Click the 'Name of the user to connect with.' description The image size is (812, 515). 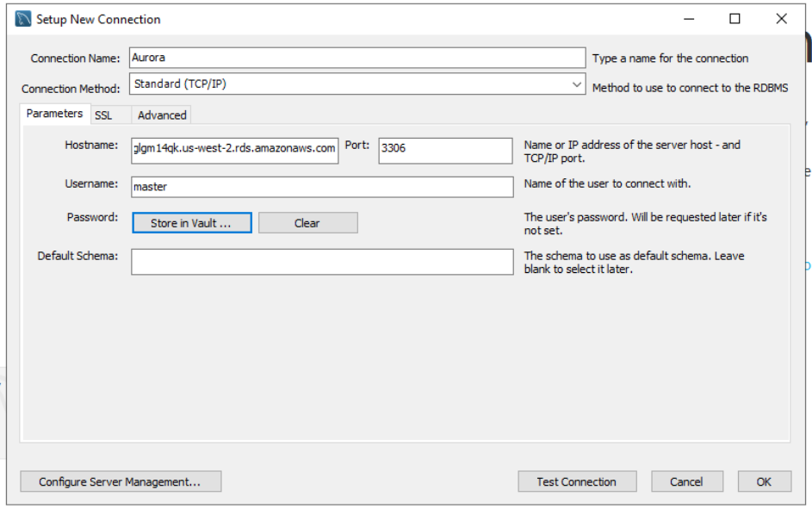(x=607, y=184)
